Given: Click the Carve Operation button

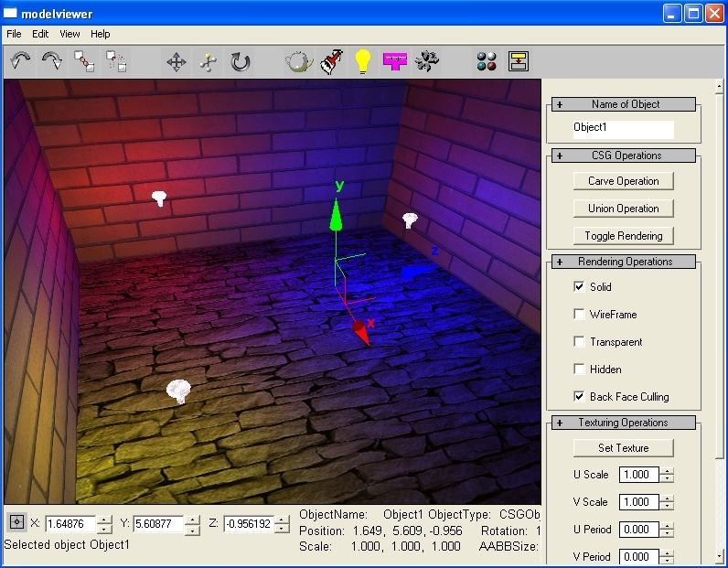Looking at the screenshot, I should click(x=624, y=181).
